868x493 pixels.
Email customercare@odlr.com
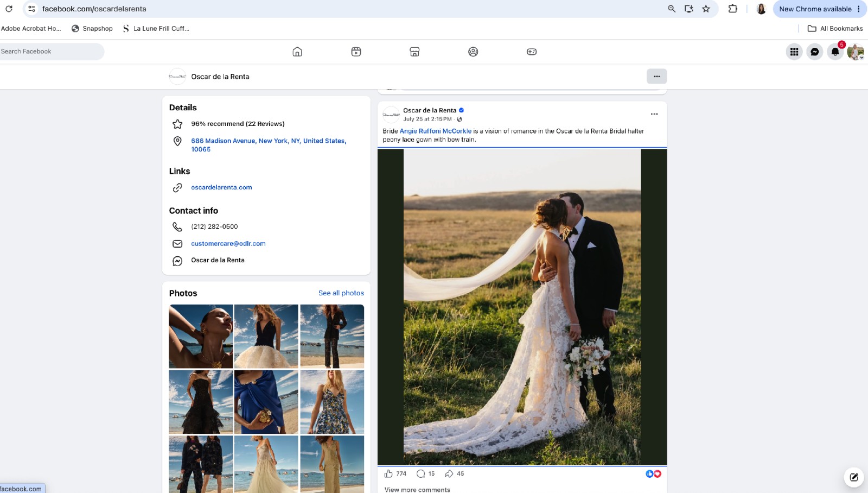click(228, 244)
